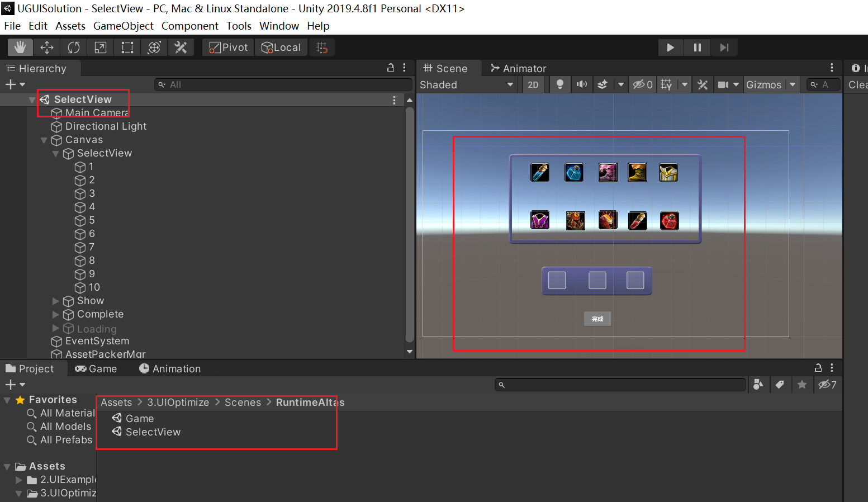The height and width of the screenshot is (502, 868).
Task: Open Project panel options menu
Action: (x=832, y=368)
